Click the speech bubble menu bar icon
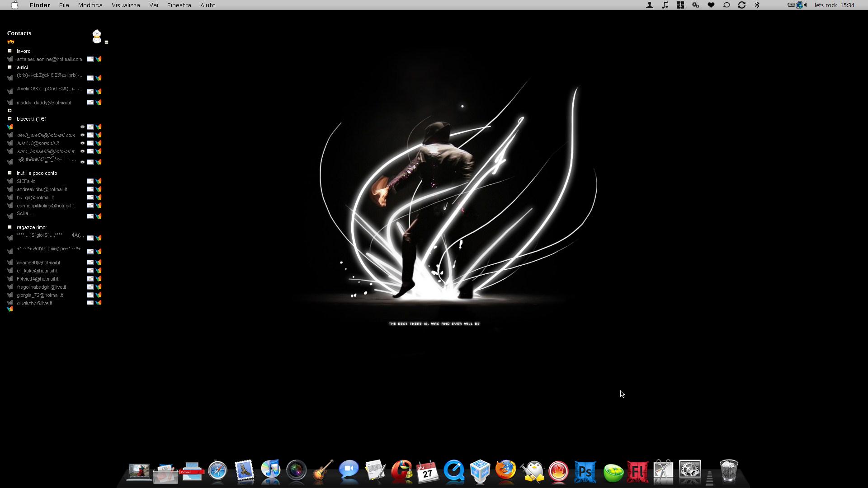 click(x=726, y=5)
